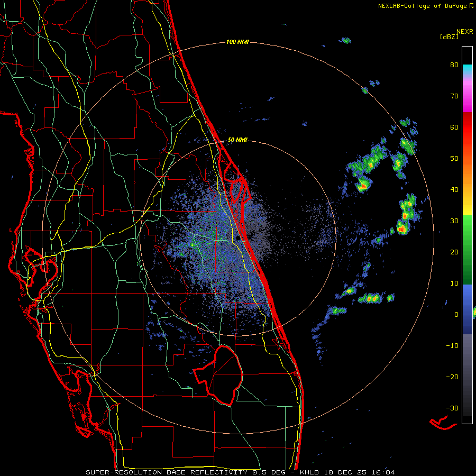This screenshot has width=476, height=476.
Task: Click the -10 value on dBZ scale
Action: [452, 345]
